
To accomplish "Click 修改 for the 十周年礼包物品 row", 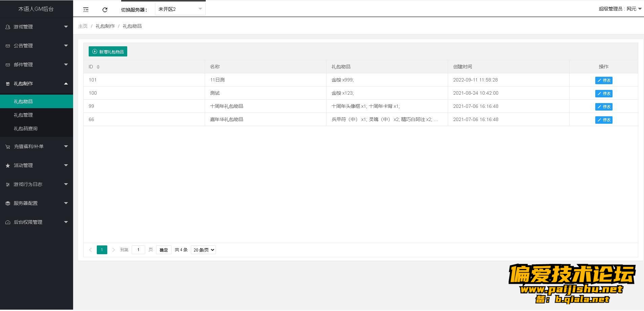I will [x=603, y=107].
